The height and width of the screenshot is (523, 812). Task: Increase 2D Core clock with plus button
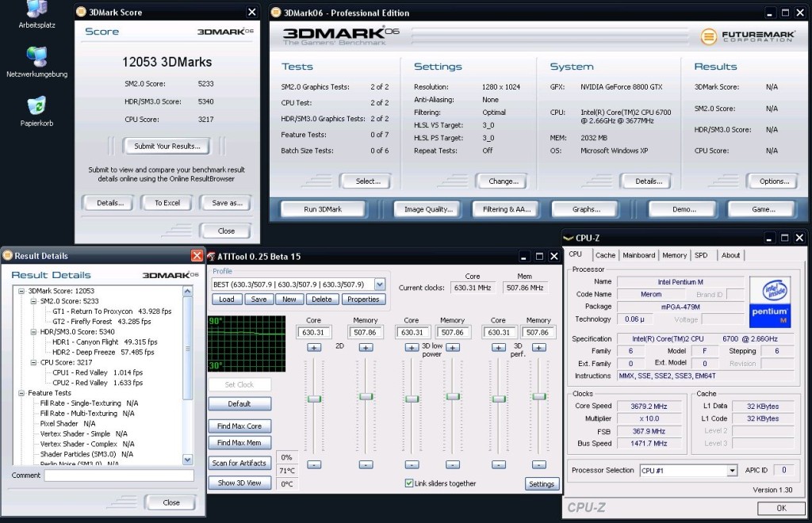click(314, 348)
